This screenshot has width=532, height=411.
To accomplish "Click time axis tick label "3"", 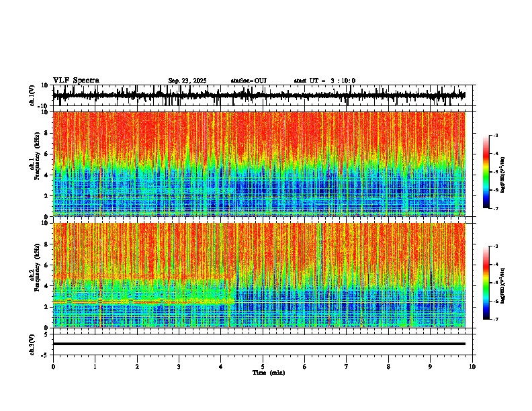I will coord(179,367).
